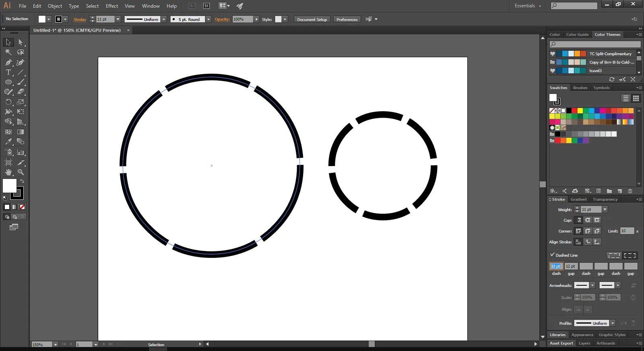Select the Curvature tool
Screen dimensions: 644x351
click(x=21, y=62)
